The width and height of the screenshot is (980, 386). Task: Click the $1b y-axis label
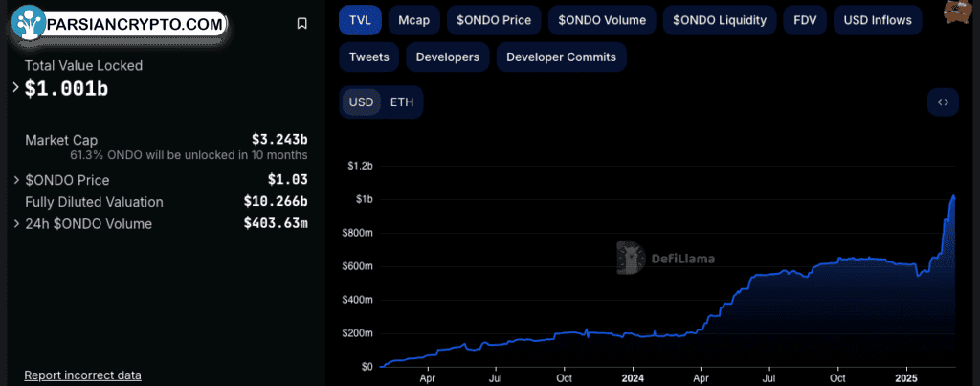click(365, 199)
